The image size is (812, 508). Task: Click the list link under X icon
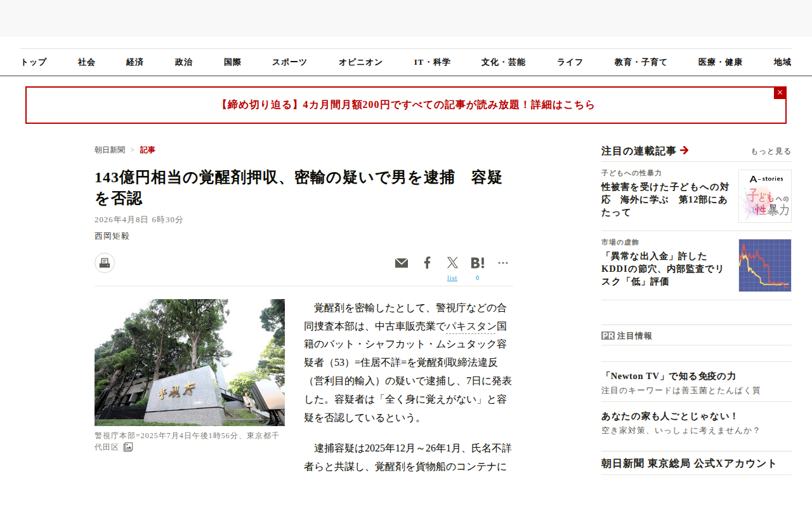[452, 278]
